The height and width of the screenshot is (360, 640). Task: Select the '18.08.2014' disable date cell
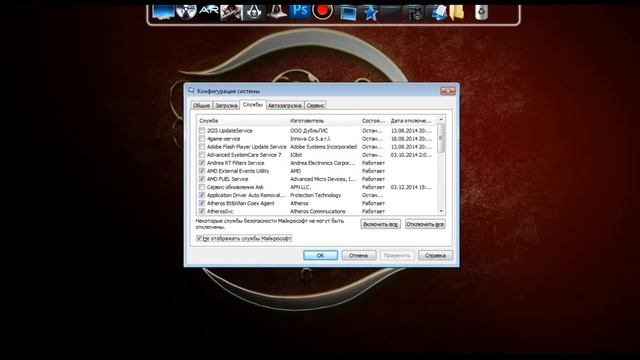coord(411,139)
